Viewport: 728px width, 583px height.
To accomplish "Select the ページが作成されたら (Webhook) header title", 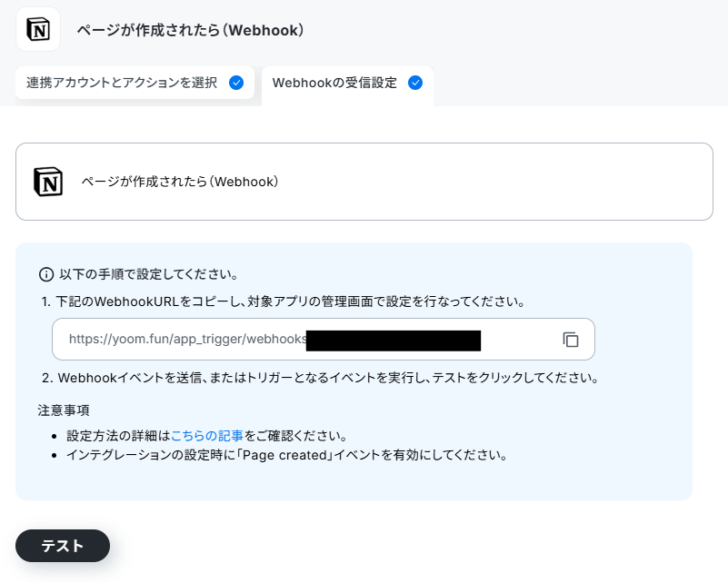I will 190,30.
